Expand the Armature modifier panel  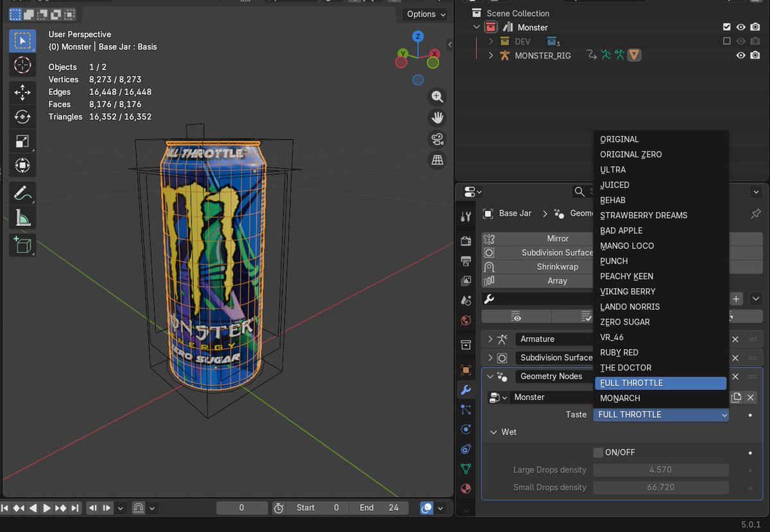pos(490,339)
